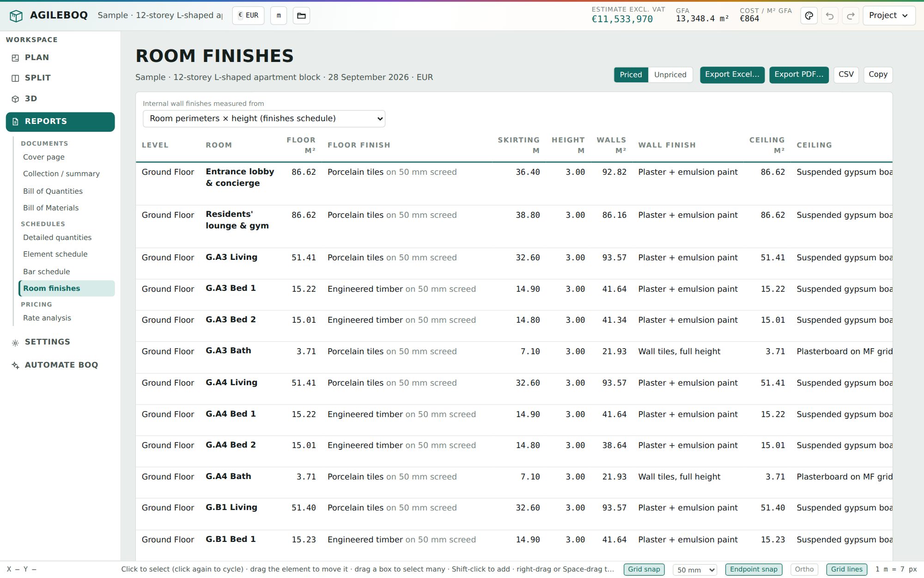Open the wall finishes measurement dropdown

[x=264, y=118]
